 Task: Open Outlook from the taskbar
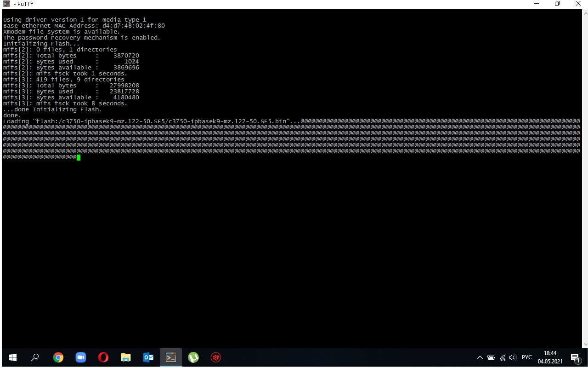pos(148,357)
